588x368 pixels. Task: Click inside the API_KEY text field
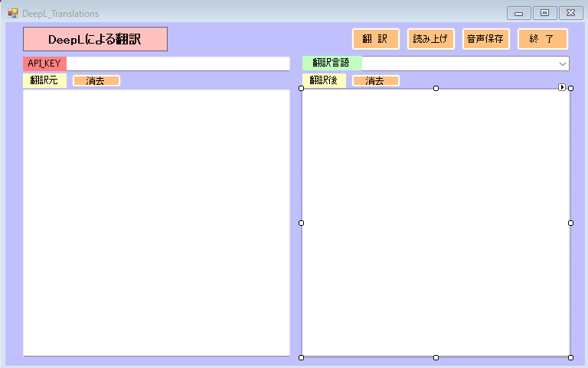(178, 64)
